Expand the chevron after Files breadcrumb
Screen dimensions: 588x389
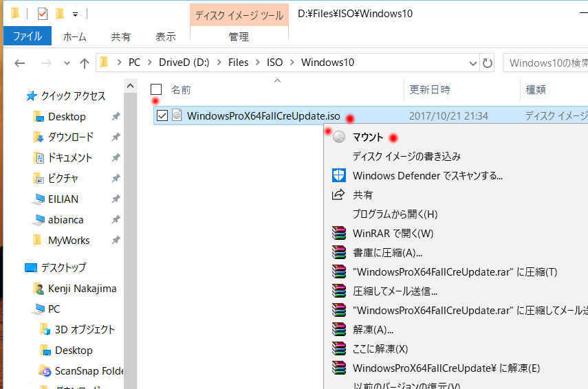(x=258, y=63)
